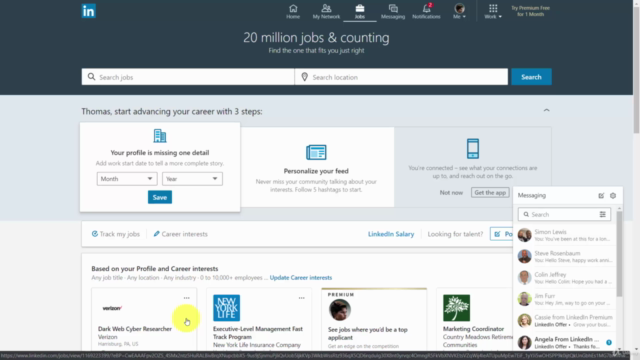
Task: Click the Personalize your feed newspaper icon
Action: pyautogui.click(x=316, y=152)
